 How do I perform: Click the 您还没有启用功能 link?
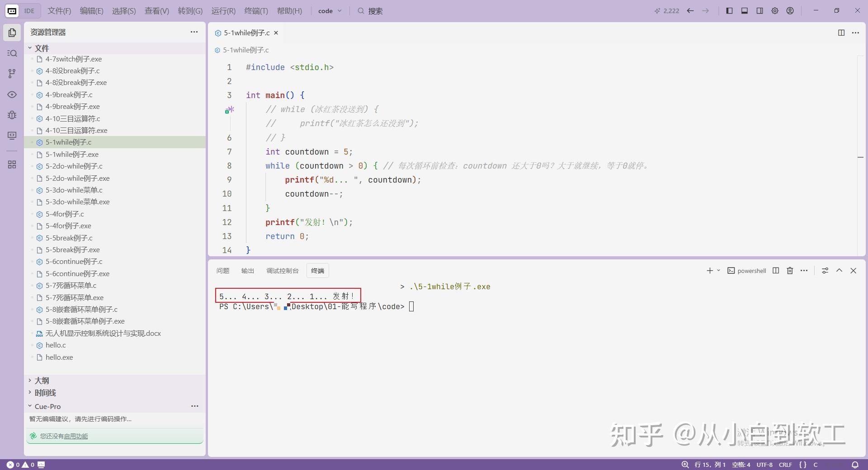pyautogui.click(x=64, y=436)
